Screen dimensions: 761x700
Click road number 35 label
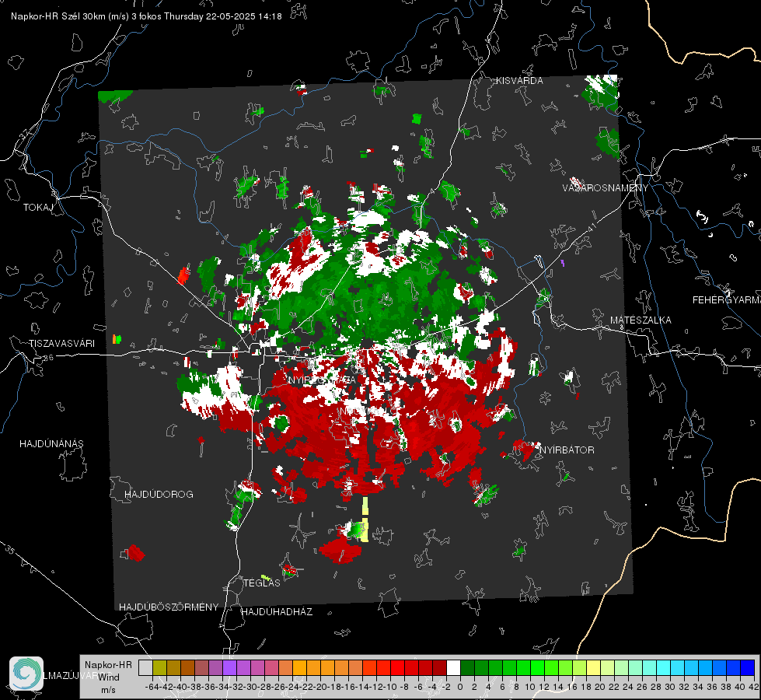pyautogui.click(x=10, y=549)
